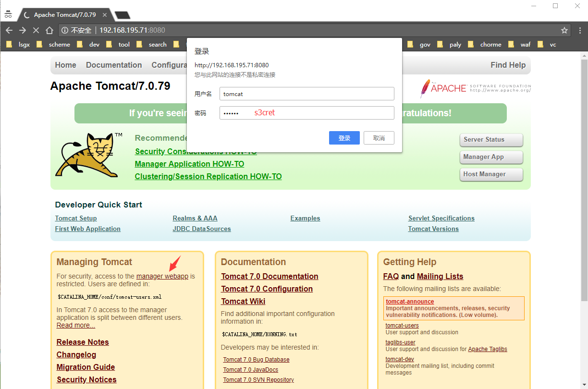
Task: Click the incognito icon in the title bar
Action: [8, 14]
